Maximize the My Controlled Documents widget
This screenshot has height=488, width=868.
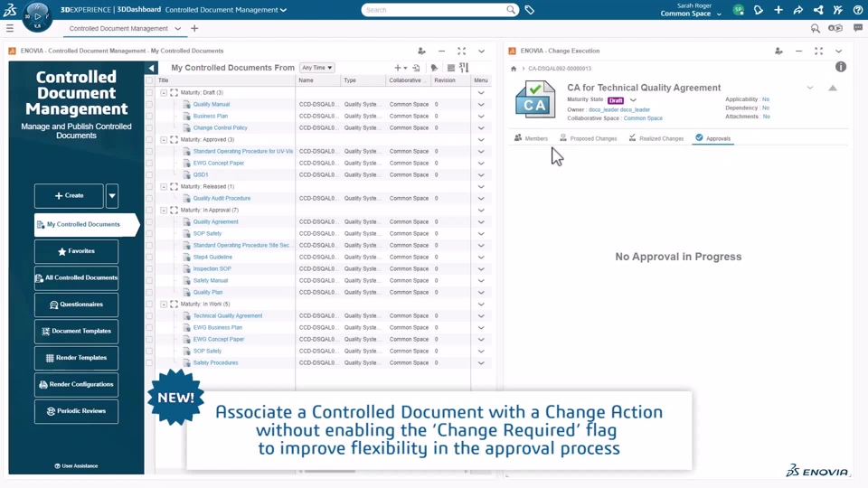point(462,51)
